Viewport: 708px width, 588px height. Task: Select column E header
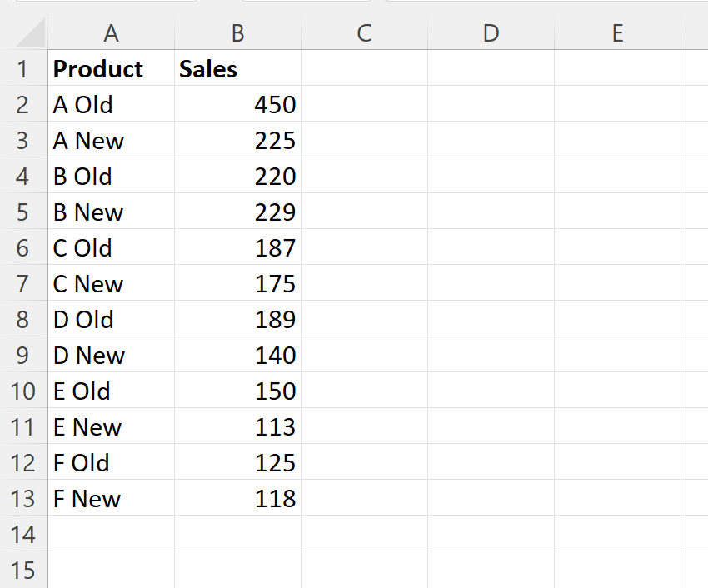618,33
